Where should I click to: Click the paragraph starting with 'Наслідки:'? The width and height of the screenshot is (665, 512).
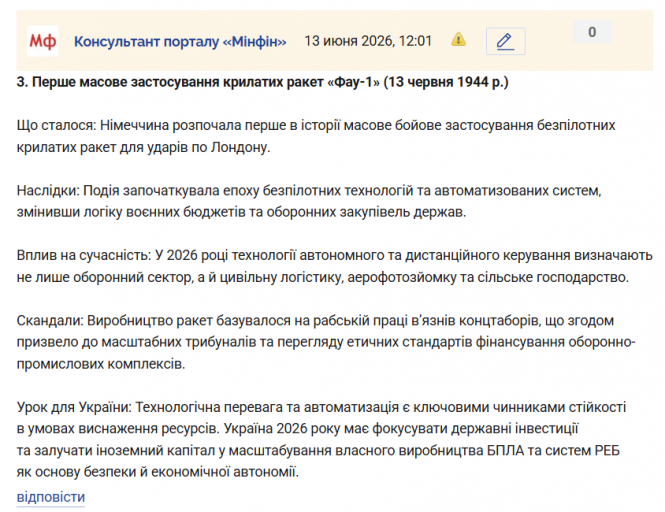coord(309,201)
